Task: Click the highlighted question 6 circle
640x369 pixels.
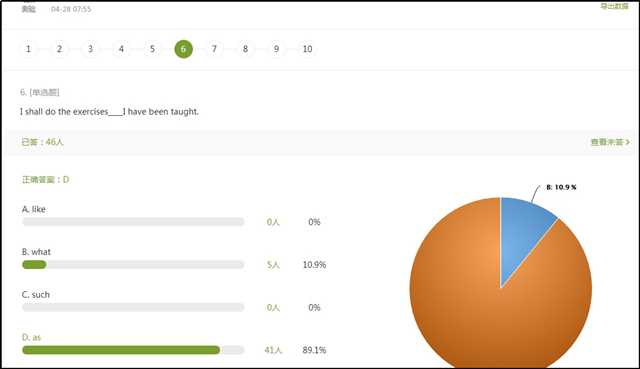Action: [x=184, y=49]
